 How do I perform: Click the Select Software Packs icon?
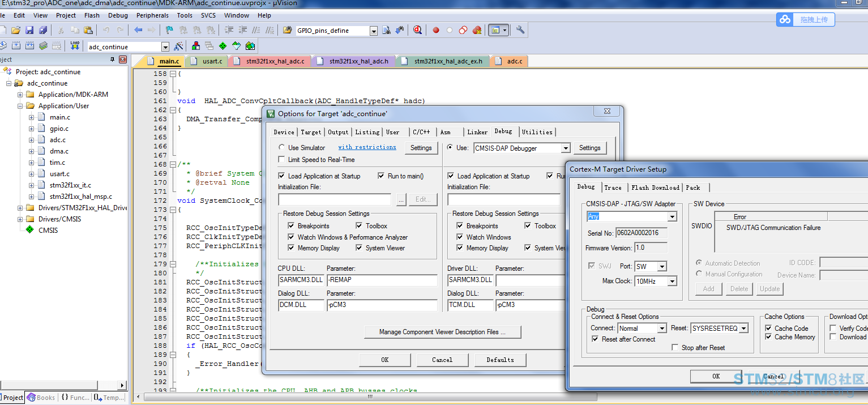pyautogui.click(x=236, y=46)
